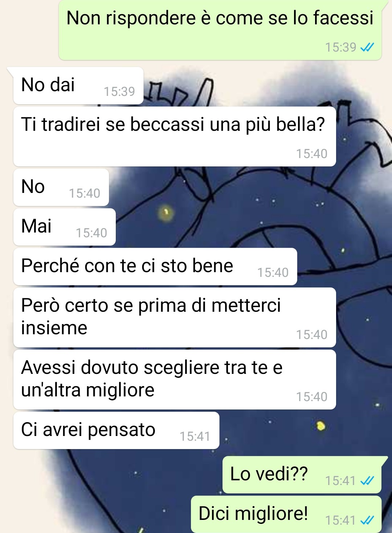Tap the 15:41 timestamp on 'Ci avrei pensato'
Viewport: 392px width, 533px height.
coord(195,436)
